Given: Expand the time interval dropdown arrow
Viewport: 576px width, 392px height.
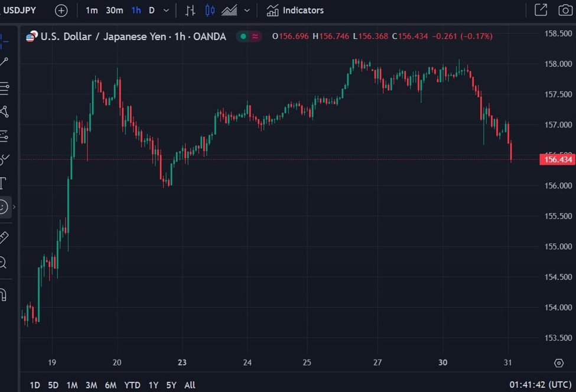Looking at the screenshot, I should point(166,11).
